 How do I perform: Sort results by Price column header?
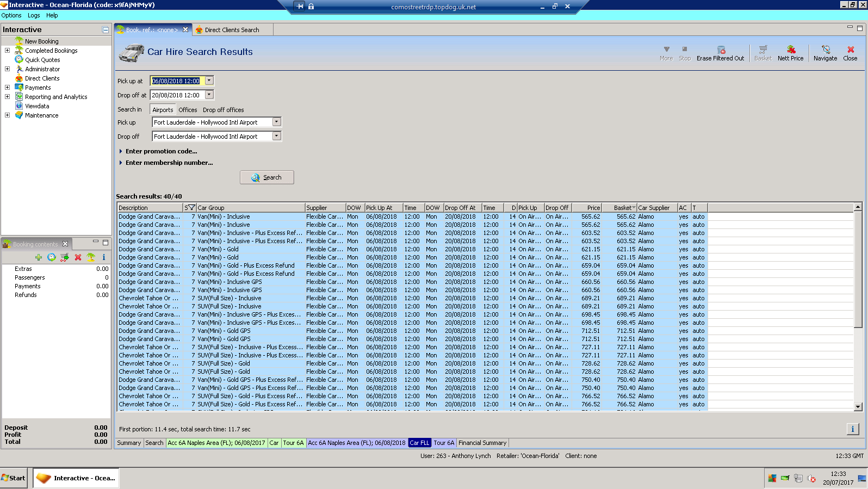pyautogui.click(x=587, y=208)
